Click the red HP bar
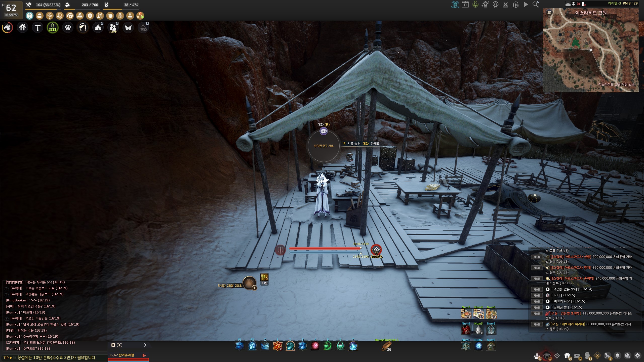 [x=325, y=248]
